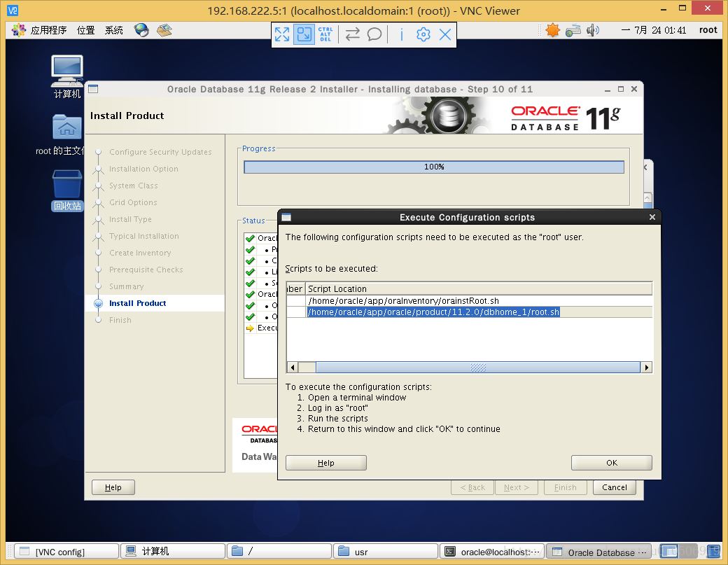The width and height of the screenshot is (728, 565).
Task: Open 系统 system menu
Action: pos(113,30)
